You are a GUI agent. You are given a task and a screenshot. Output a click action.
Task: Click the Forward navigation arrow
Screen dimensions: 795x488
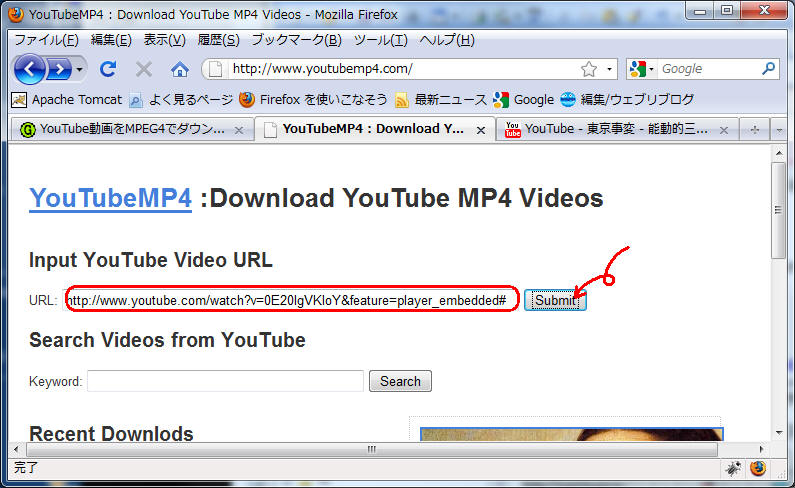(59, 69)
